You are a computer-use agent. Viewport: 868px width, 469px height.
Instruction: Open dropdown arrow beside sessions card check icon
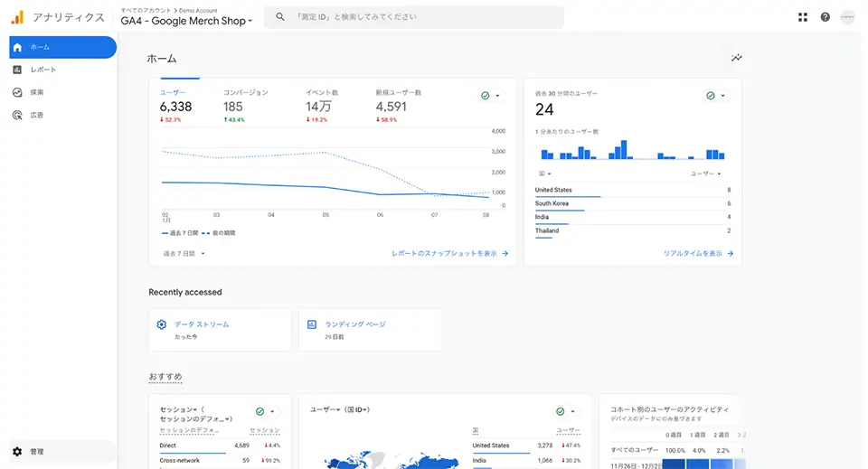click(272, 411)
